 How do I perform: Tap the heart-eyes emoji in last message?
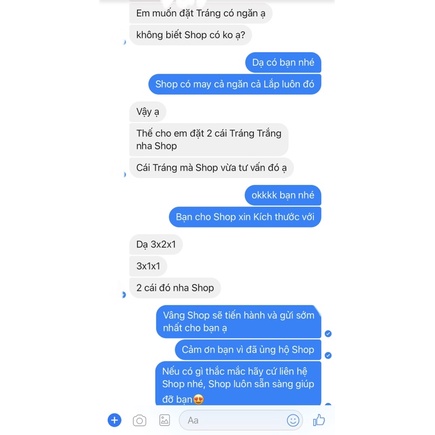click(x=198, y=399)
